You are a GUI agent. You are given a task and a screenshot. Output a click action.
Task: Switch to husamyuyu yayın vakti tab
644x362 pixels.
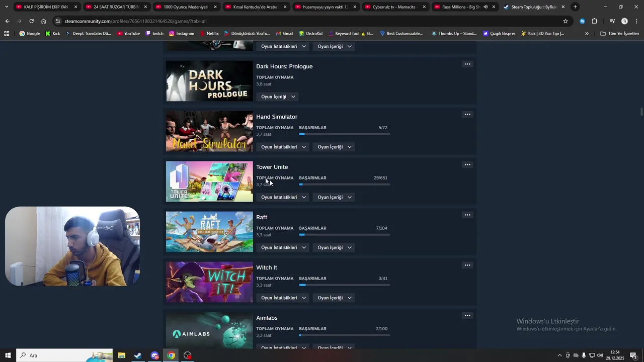click(325, 7)
